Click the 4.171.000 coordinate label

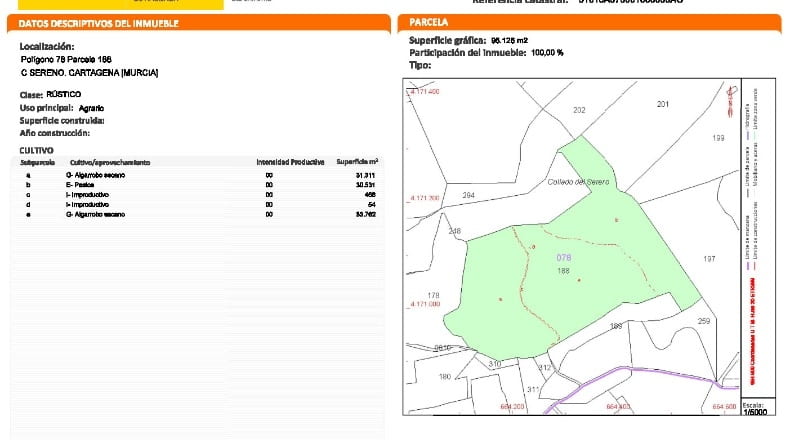tap(424, 304)
